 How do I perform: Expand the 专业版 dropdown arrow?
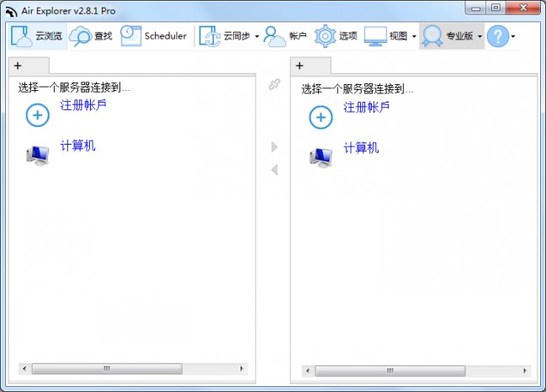480,36
